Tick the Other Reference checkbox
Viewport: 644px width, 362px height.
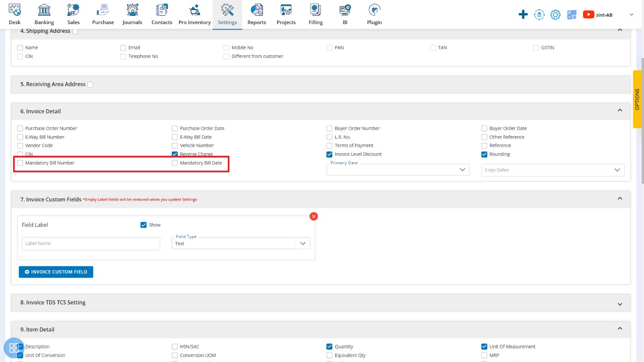click(x=484, y=137)
